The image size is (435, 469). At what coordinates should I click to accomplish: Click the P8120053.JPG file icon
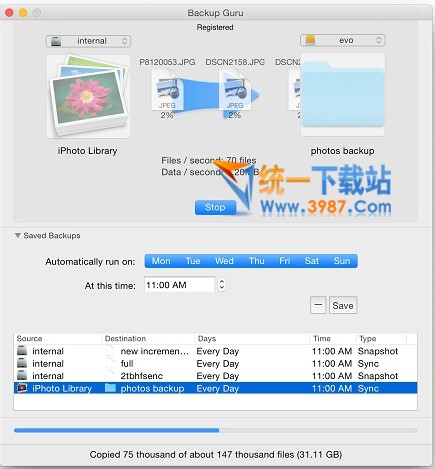(167, 89)
